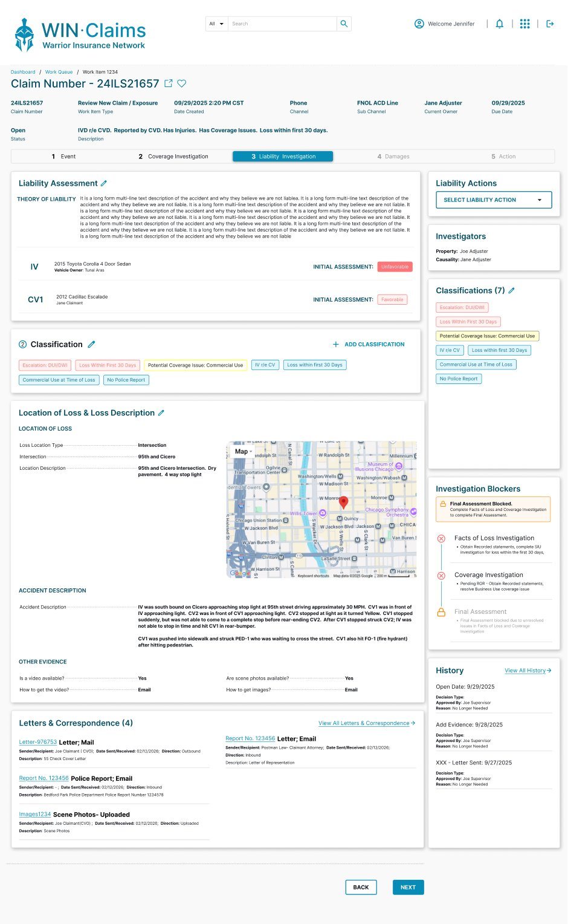Open the notifications bell
Viewport: 568px width, 924px height.
[500, 24]
